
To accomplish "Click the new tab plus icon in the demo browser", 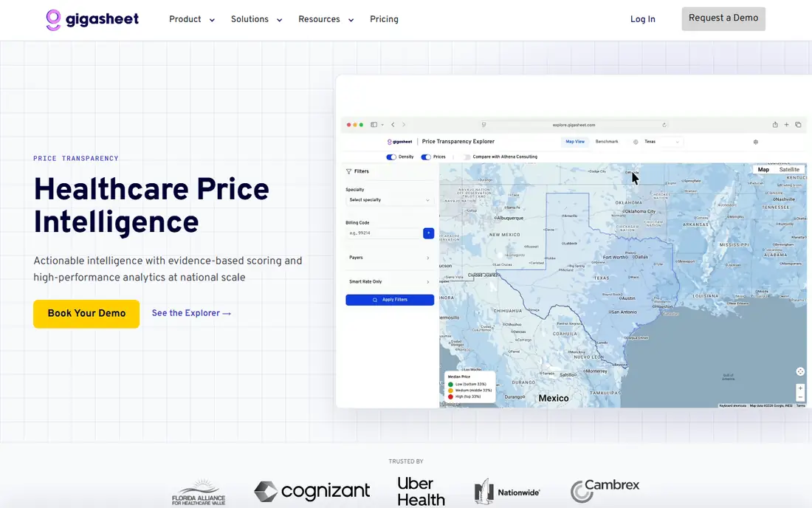I will point(786,125).
